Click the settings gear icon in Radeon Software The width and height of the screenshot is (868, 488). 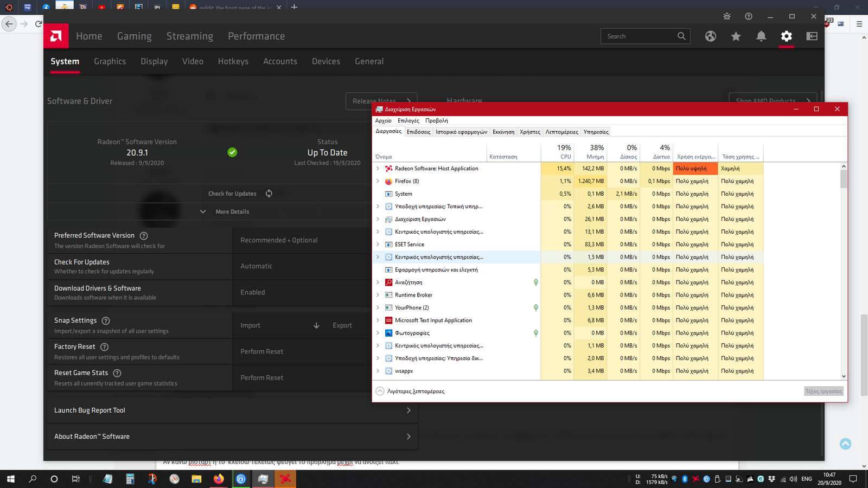(787, 36)
